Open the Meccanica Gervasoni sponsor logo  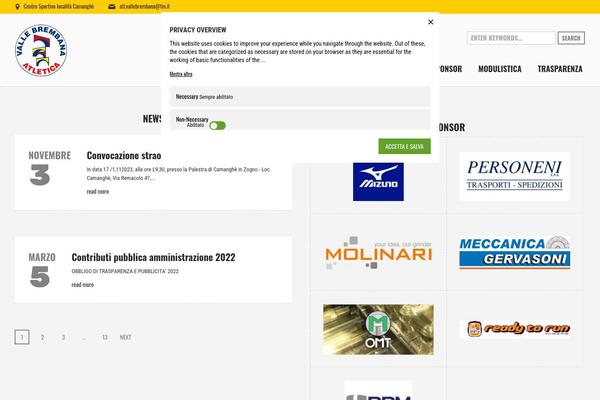[x=515, y=253]
